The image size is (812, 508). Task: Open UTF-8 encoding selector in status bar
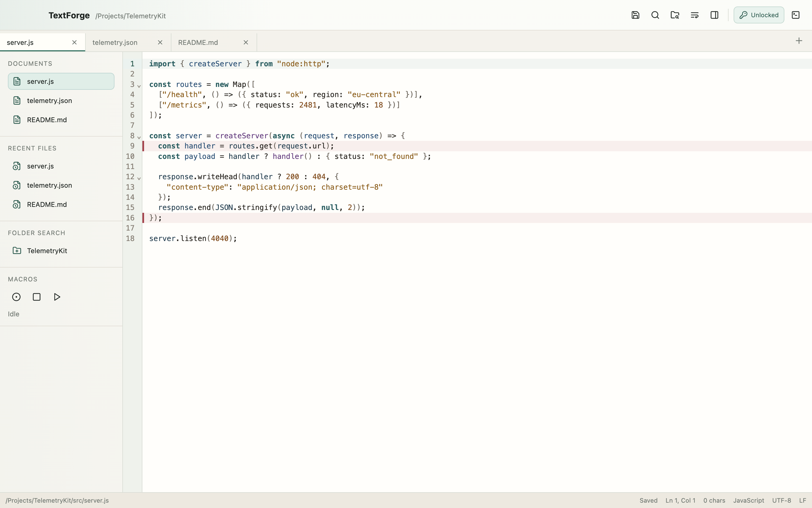[782, 500]
